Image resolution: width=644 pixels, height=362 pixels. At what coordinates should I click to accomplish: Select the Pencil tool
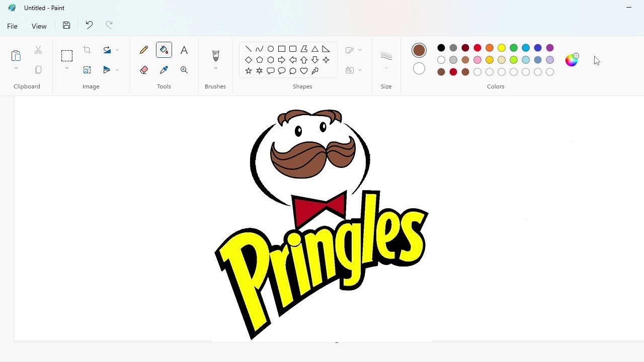(144, 50)
